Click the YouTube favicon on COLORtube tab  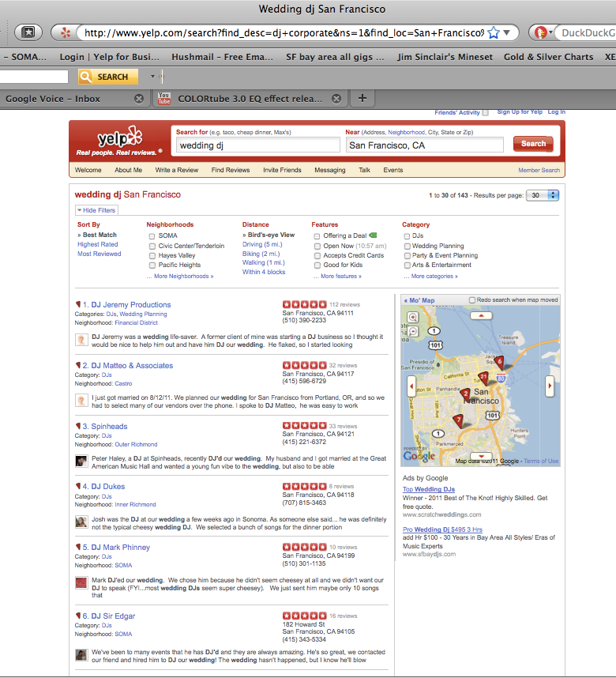(163, 98)
